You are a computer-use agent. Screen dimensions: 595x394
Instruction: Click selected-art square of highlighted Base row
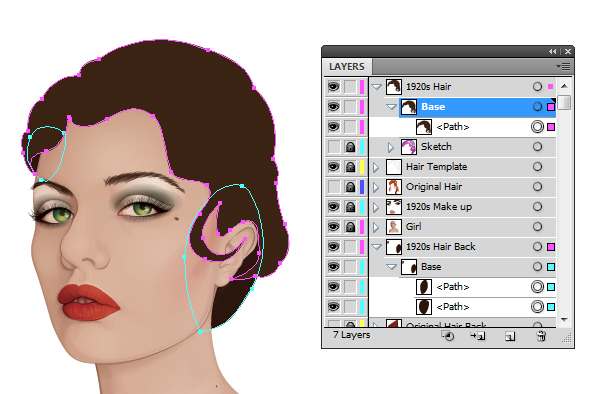(551, 107)
